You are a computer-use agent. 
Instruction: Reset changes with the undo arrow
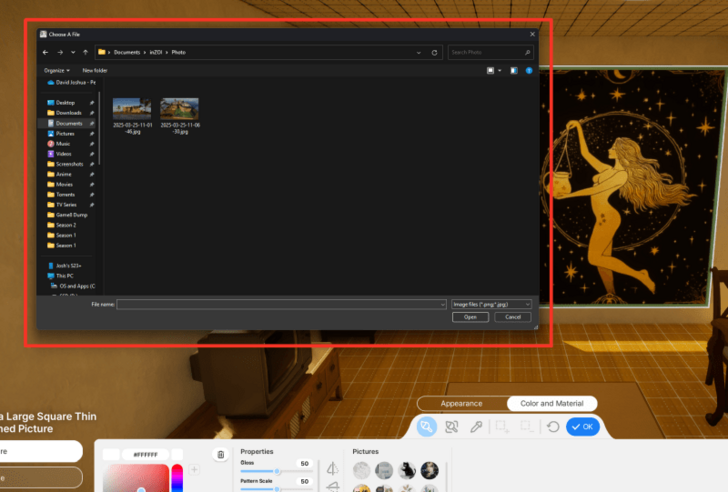point(552,427)
